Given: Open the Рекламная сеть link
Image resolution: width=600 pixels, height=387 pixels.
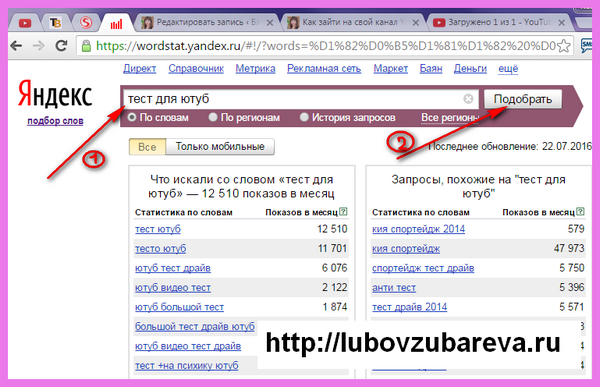Looking at the screenshot, I should pos(324,69).
